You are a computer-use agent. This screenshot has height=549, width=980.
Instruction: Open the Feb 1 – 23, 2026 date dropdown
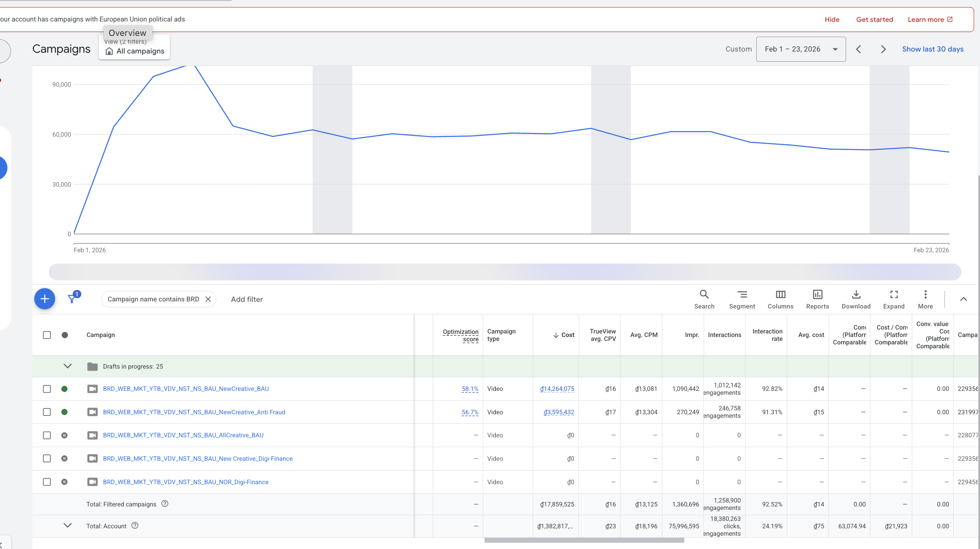tap(800, 49)
